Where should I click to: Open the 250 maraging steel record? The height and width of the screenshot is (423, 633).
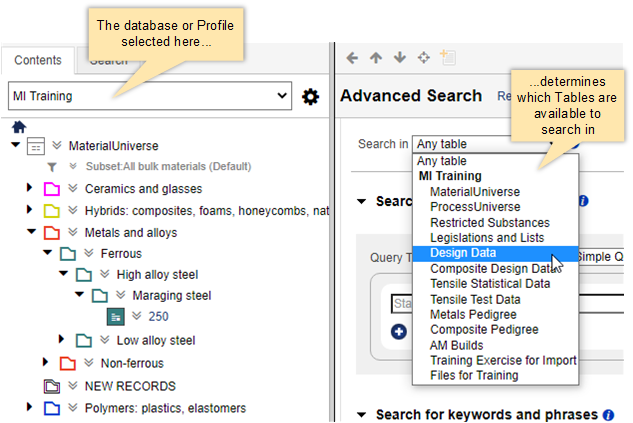click(158, 317)
